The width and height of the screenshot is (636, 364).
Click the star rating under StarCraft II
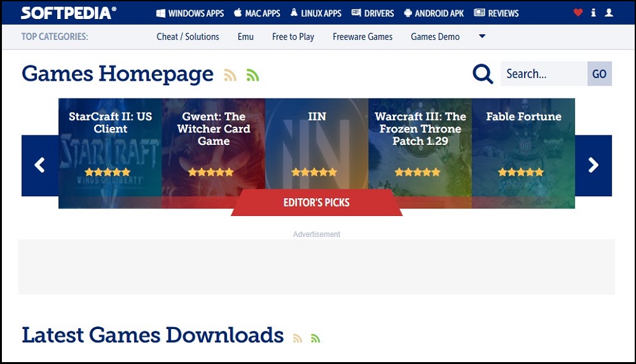point(107,172)
